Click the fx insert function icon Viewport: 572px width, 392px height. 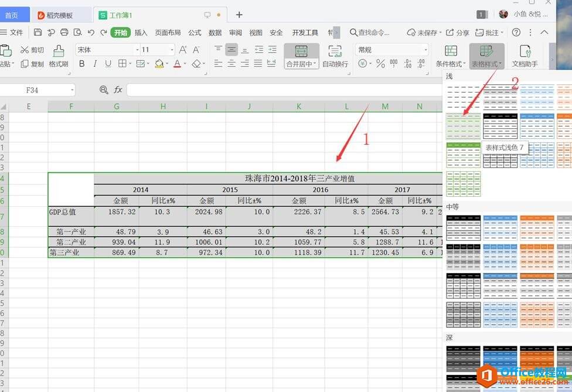pos(118,90)
